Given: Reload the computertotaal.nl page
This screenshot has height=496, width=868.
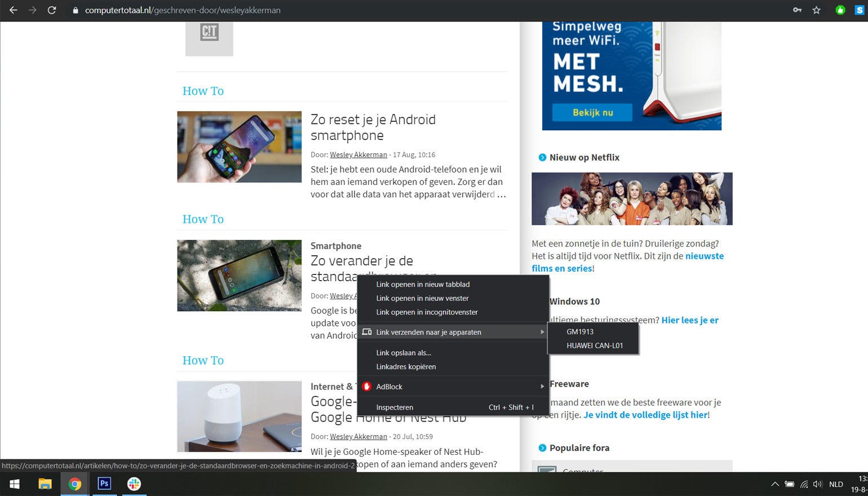Looking at the screenshot, I should 52,10.
